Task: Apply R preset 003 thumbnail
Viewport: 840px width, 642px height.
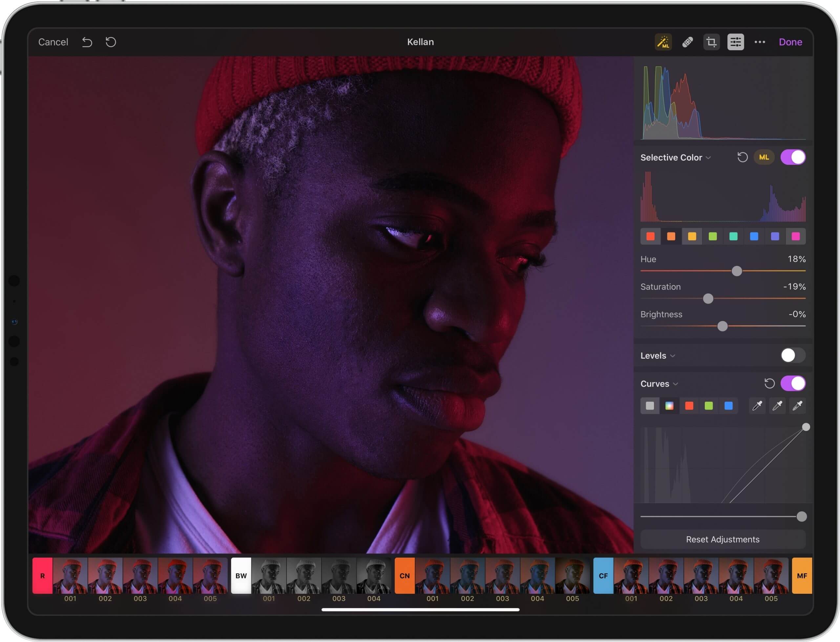Action: point(140,575)
